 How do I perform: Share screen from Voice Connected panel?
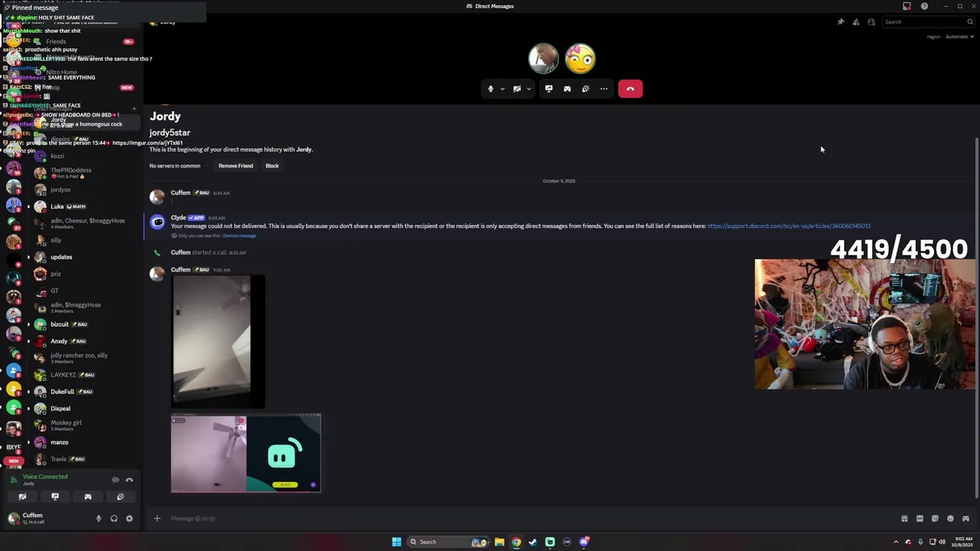click(x=55, y=497)
